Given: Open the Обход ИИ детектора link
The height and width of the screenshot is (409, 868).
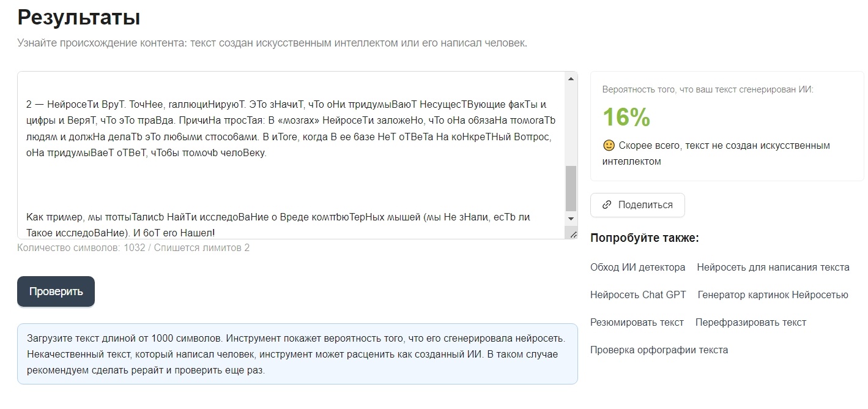Looking at the screenshot, I should click(637, 267).
